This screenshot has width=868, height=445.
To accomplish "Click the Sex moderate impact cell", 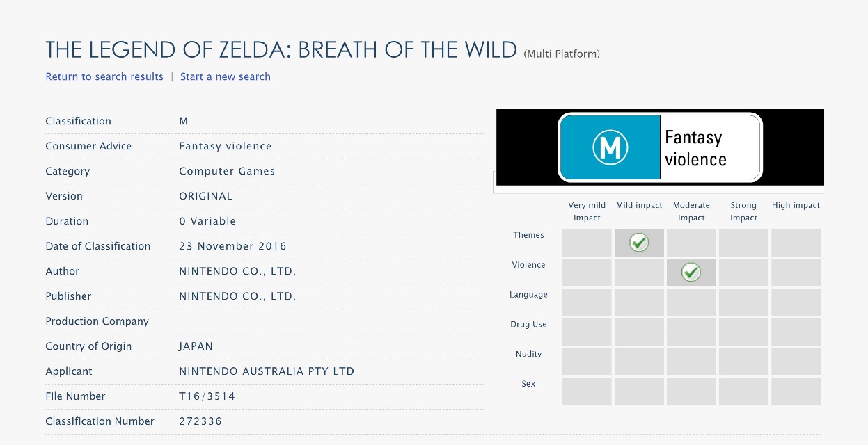I will coord(691,391).
